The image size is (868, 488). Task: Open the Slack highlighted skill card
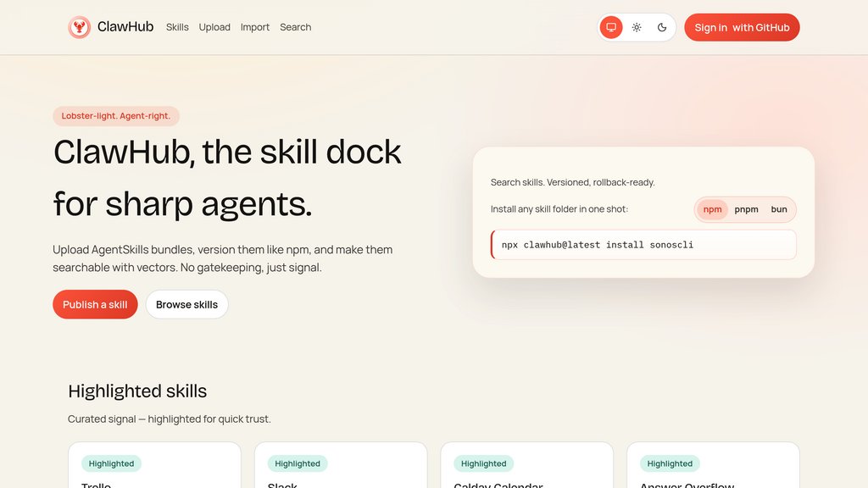tap(341, 470)
